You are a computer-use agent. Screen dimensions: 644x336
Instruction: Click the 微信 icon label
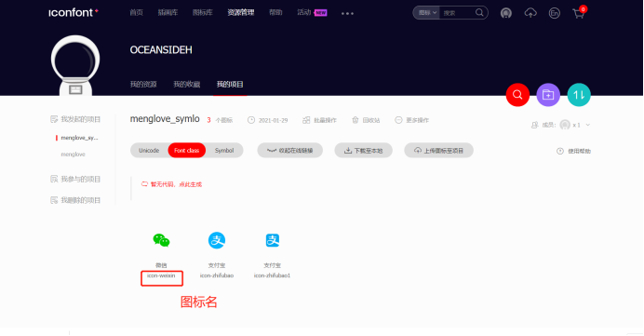tap(161, 265)
